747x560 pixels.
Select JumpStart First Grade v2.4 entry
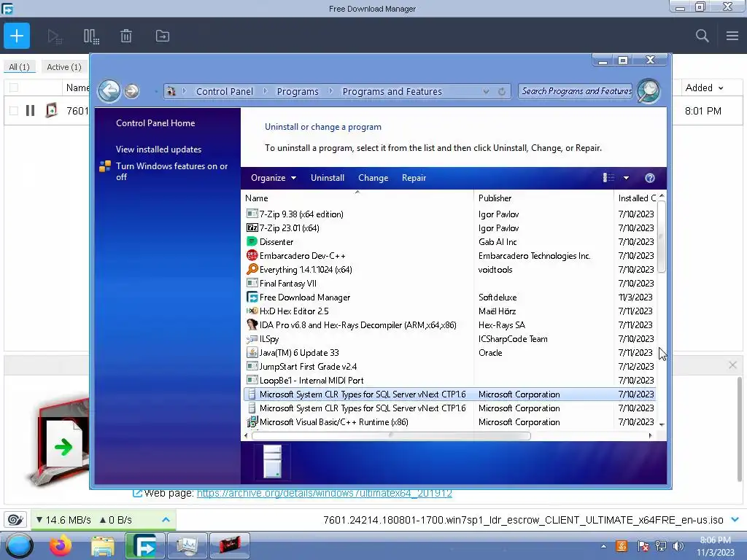[449, 366]
